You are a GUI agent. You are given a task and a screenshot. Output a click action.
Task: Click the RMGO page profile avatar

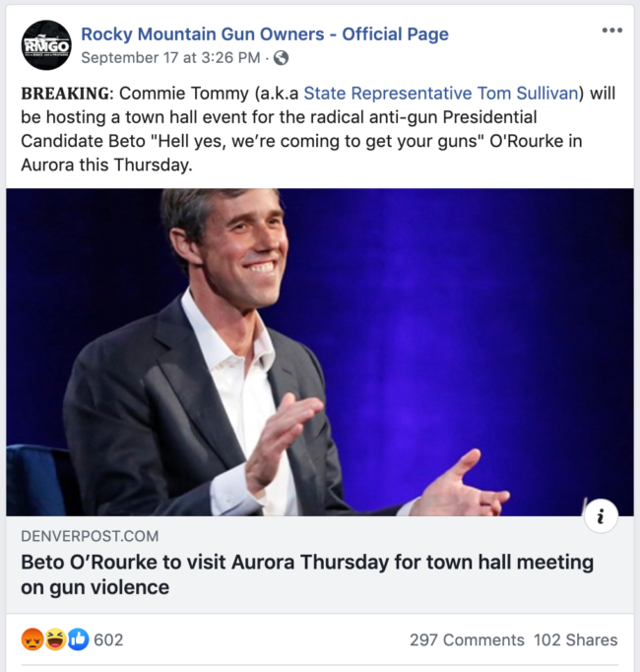click(46, 45)
